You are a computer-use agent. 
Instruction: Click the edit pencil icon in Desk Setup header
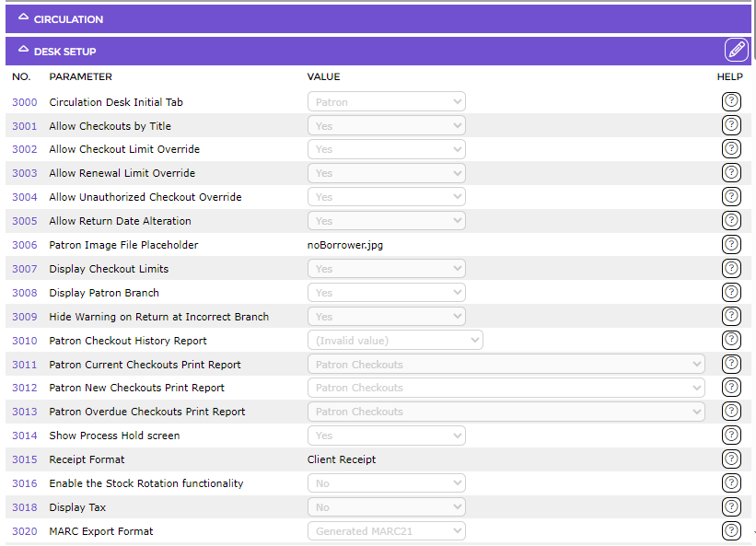[737, 50]
